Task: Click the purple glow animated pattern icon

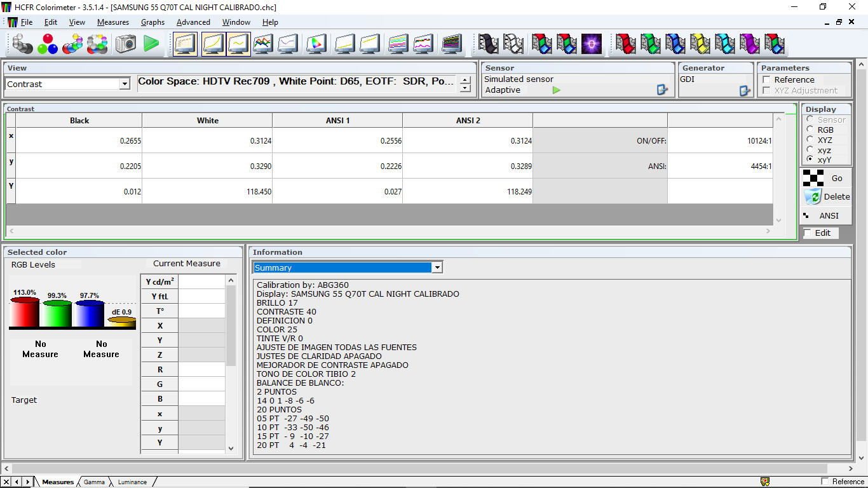Action: tap(592, 44)
